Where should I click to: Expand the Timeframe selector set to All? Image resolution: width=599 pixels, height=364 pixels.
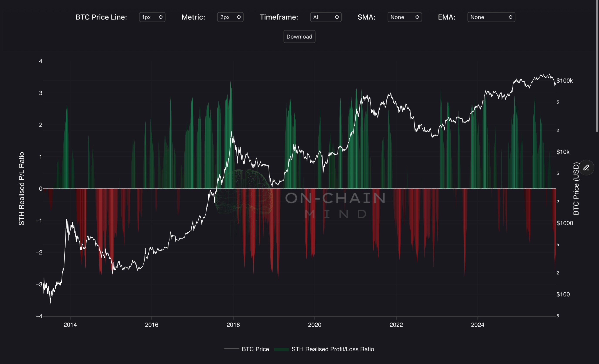pyautogui.click(x=326, y=17)
